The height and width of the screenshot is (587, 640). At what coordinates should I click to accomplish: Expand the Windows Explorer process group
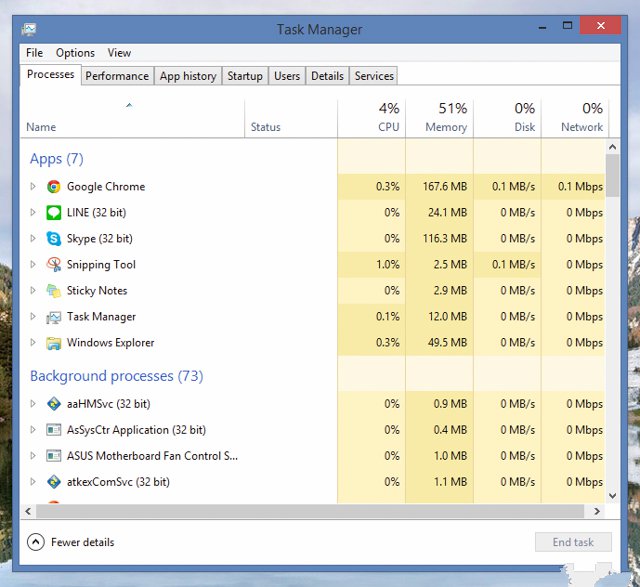(x=33, y=342)
